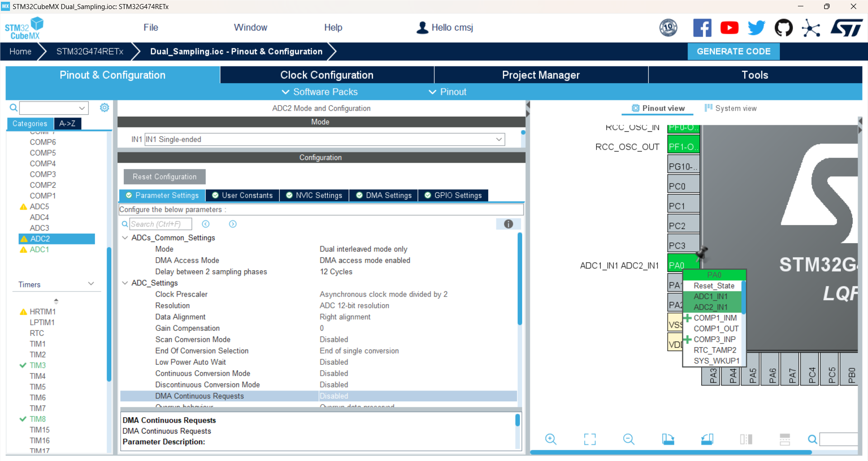Click the pin search magnifier icon

(x=812, y=439)
